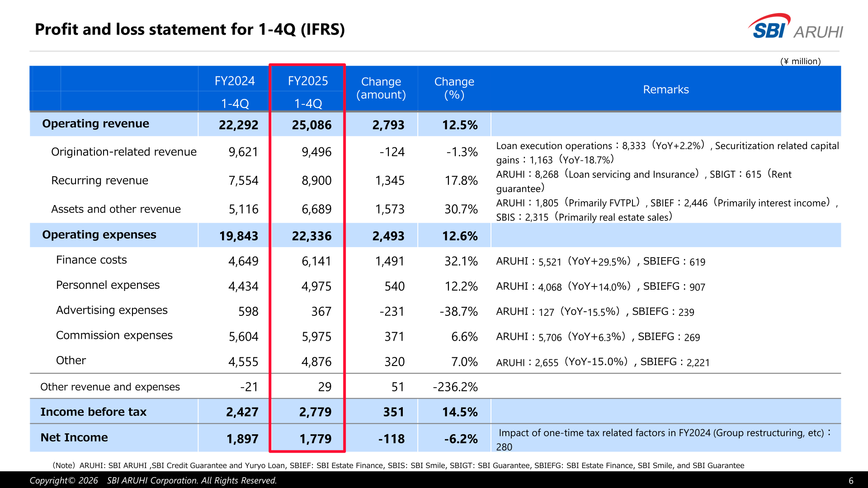This screenshot has height=488, width=868.
Task: Click the value 8,900
Action: point(316,181)
